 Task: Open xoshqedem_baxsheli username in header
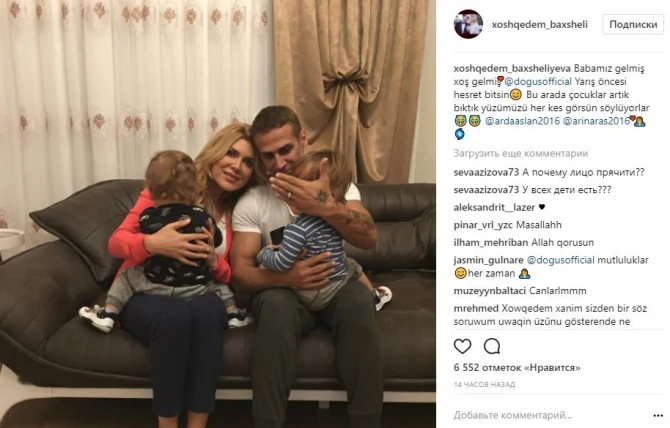pyautogui.click(x=539, y=25)
